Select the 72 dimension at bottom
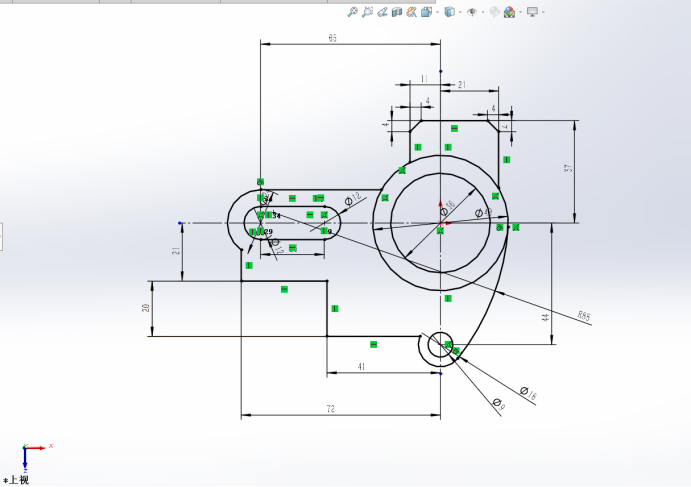The image size is (691, 487). coord(331,409)
